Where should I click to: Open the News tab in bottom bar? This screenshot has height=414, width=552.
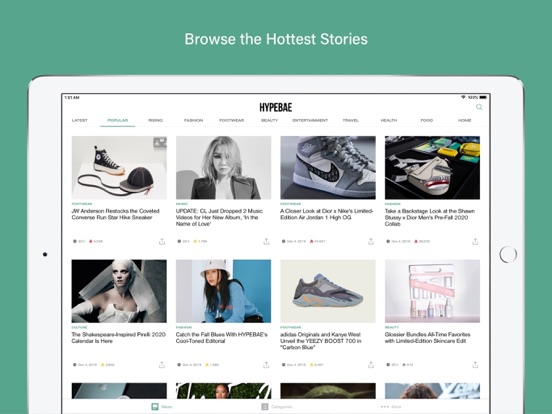(162, 407)
